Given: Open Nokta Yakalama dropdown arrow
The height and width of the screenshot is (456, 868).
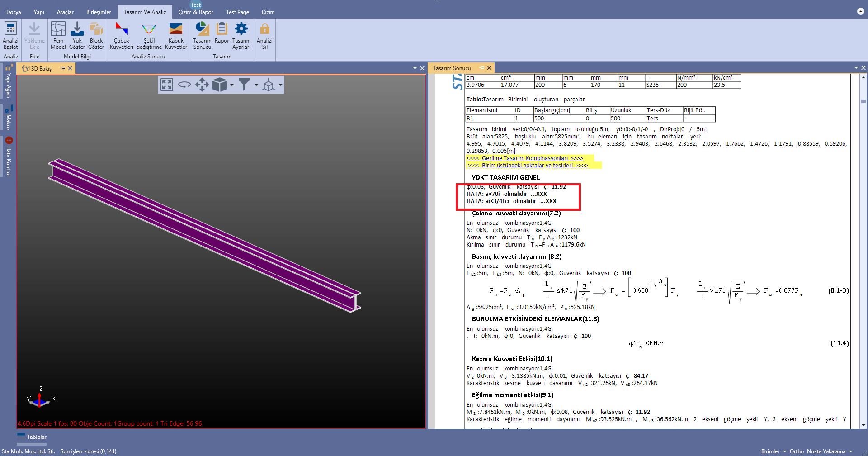Looking at the screenshot, I should click(851, 451).
